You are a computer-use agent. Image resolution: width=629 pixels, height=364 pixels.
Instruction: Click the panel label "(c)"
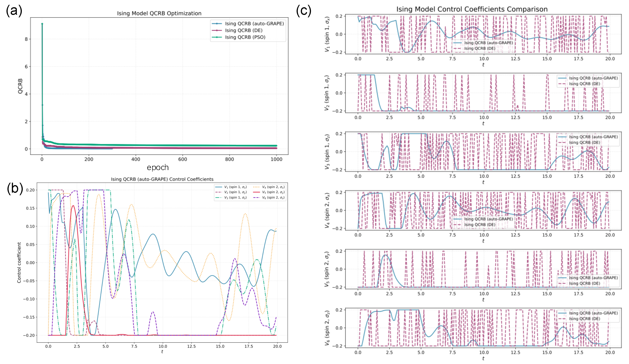(x=304, y=11)
